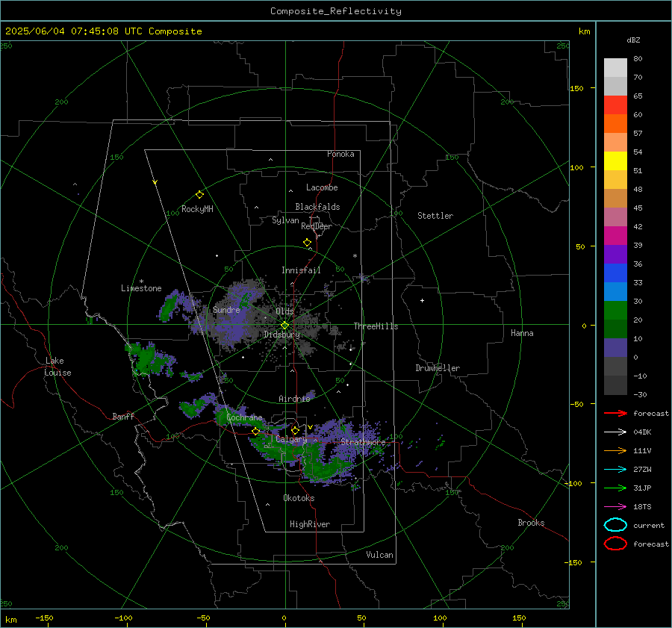This screenshot has width=672, height=628.
Task: Click the Didsbury label
Action: pos(281,335)
